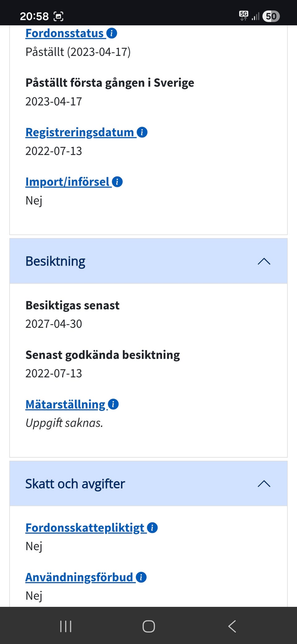Open the Registreringsdatum link
This screenshot has width=297, height=644.
pos(80,132)
